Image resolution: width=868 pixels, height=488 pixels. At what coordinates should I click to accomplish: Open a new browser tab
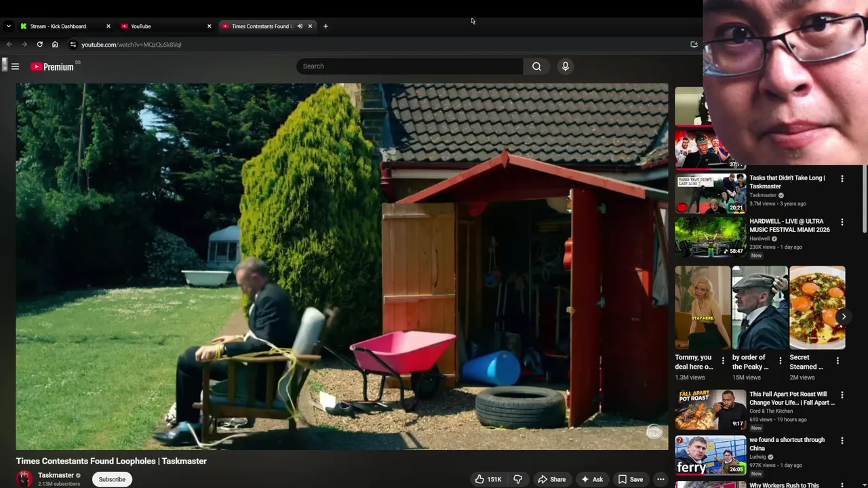(x=325, y=26)
